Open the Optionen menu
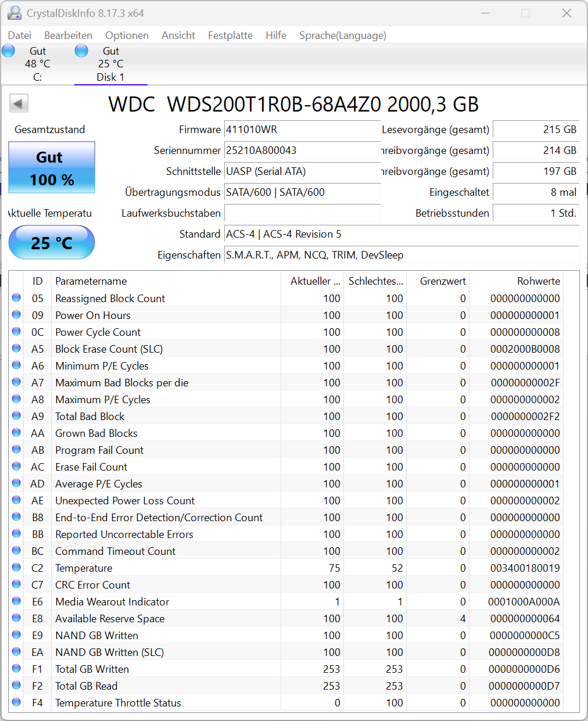 [127, 35]
